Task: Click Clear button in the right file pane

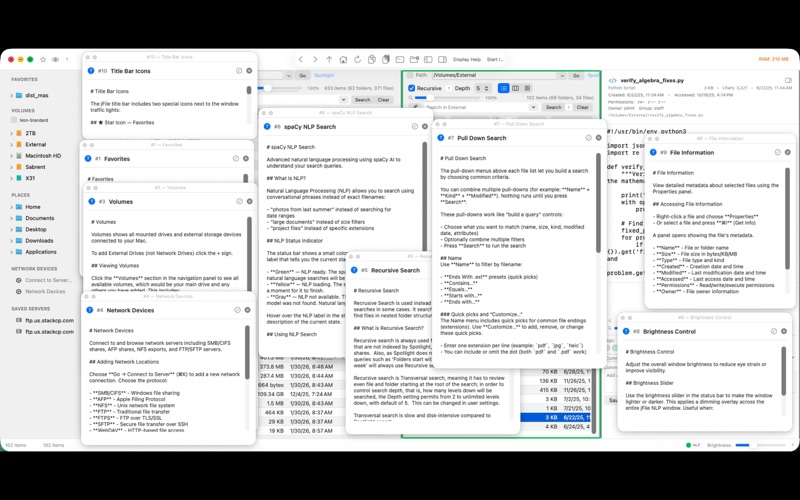Action: pos(583,107)
